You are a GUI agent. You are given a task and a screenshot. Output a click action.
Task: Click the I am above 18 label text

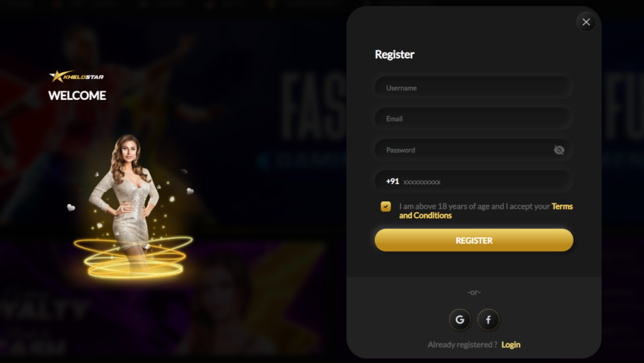(474, 206)
